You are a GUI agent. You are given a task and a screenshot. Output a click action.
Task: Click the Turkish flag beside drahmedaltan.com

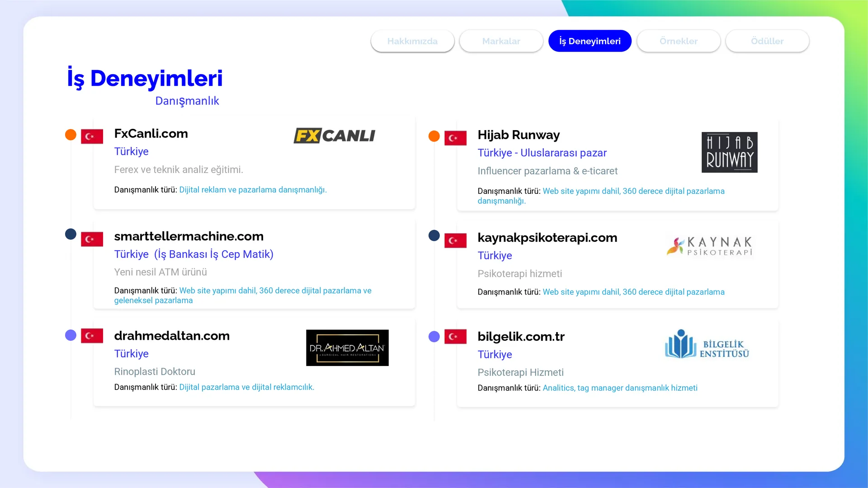[92, 336]
